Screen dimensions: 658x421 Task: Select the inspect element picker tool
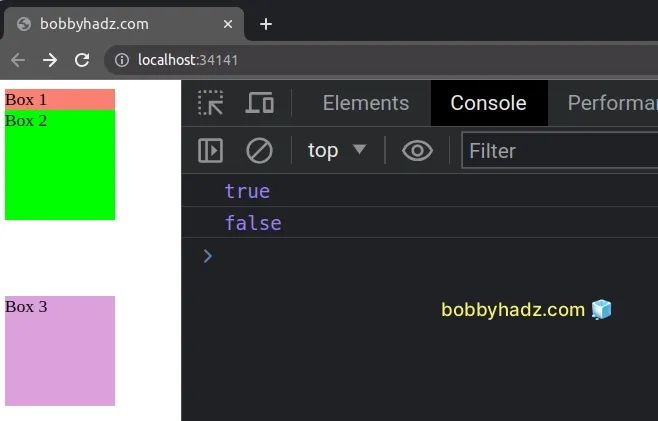pos(211,103)
